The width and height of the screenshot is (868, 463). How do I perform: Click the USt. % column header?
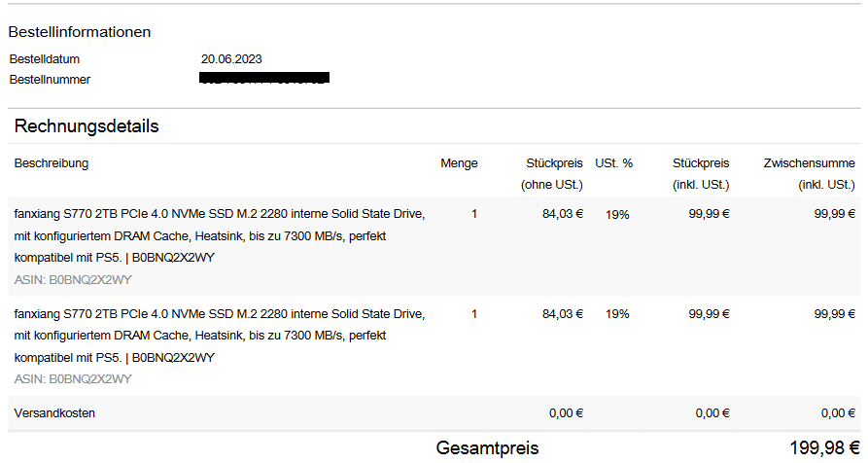(x=614, y=163)
